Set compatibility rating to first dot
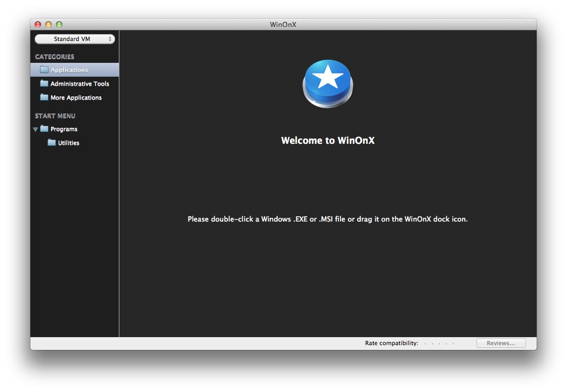567x392 pixels. [x=425, y=344]
